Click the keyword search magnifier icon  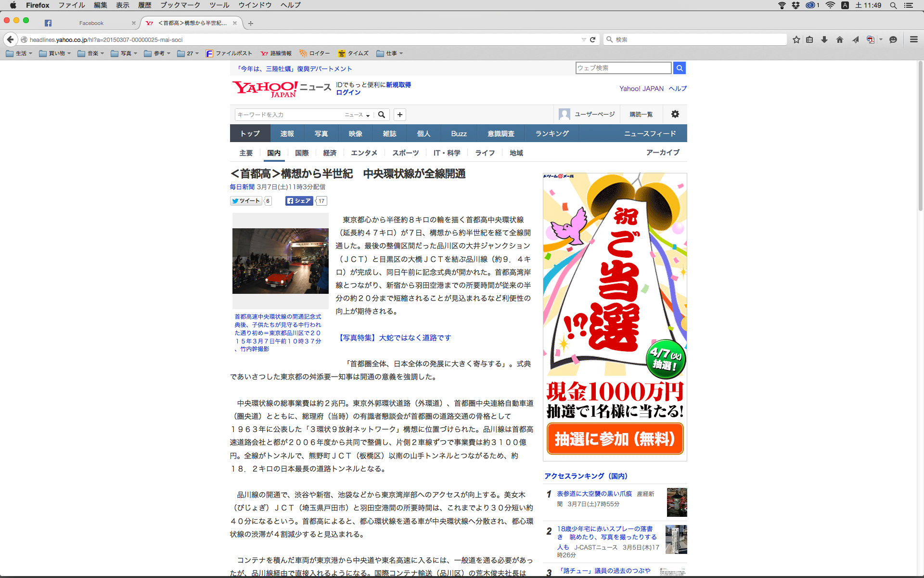coord(382,115)
